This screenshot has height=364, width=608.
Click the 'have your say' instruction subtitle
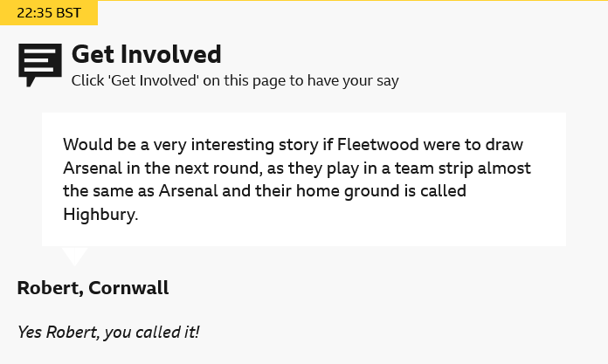[x=235, y=80]
